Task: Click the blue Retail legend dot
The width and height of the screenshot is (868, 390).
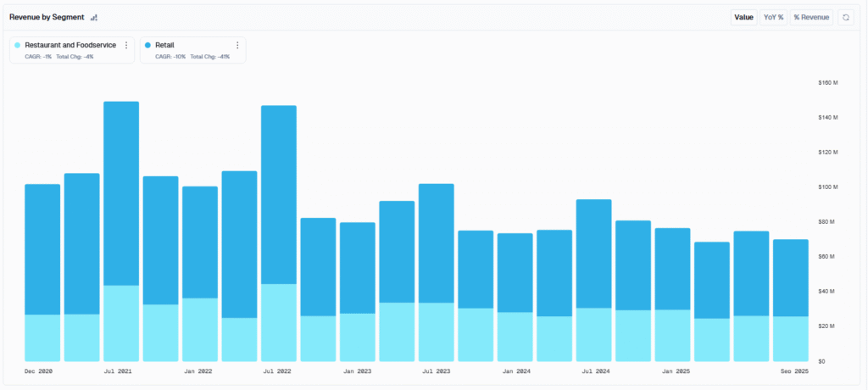Action: pos(147,46)
